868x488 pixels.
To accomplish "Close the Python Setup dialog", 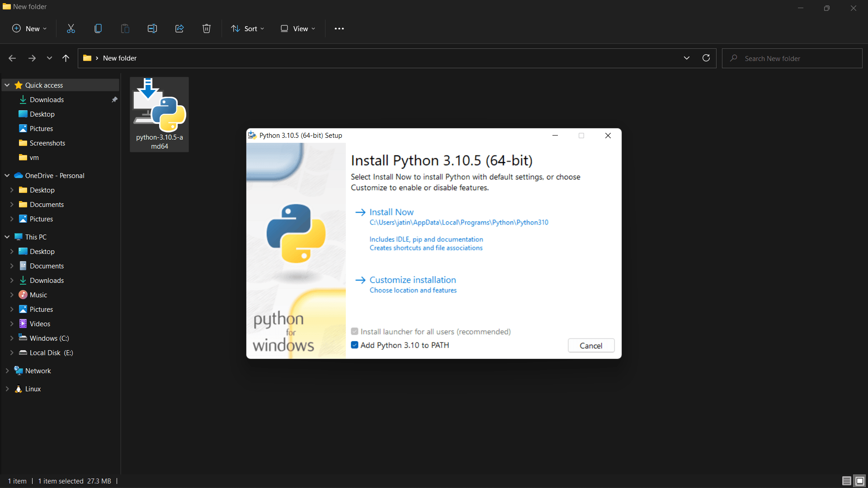I will point(608,136).
